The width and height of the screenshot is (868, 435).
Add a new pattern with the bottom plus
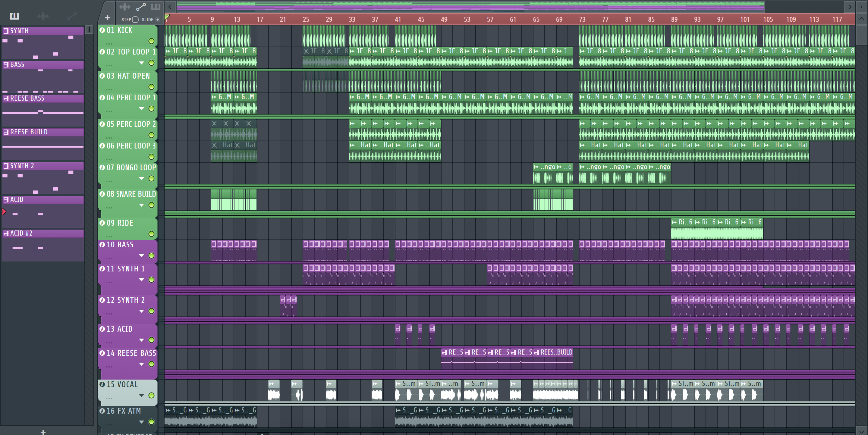coord(43,432)
